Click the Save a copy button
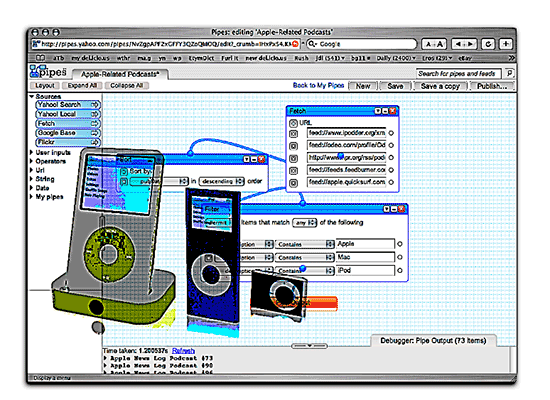Viewport: 550px width, 400px height. click(441, 86)
